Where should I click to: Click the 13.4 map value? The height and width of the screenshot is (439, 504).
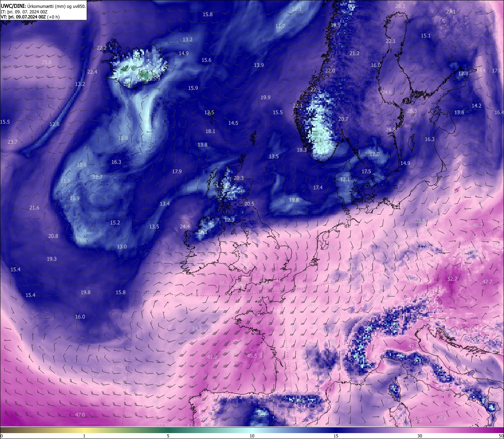165,204
